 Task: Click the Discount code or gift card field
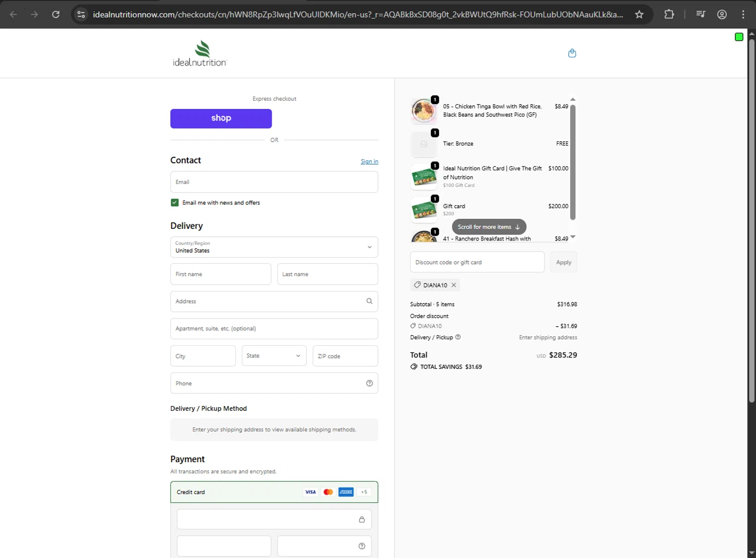click(477, 262)
